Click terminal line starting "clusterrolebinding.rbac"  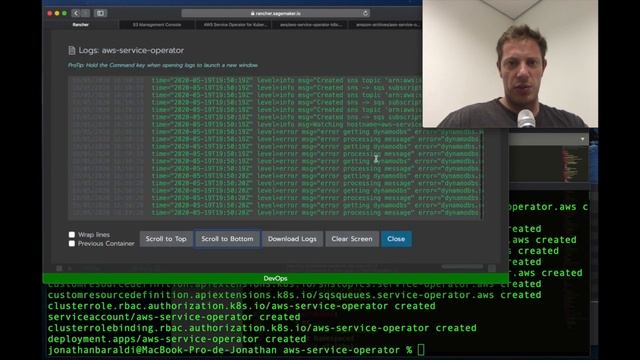(262, 328)
